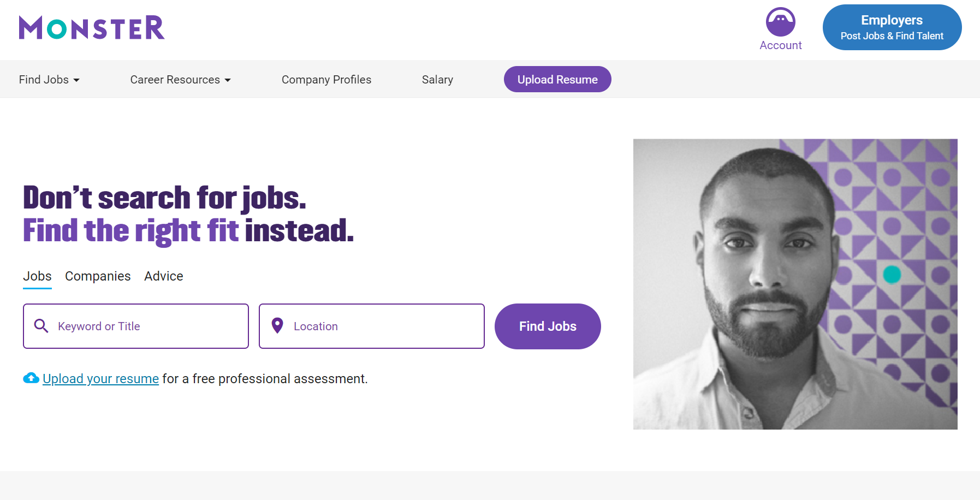Click the Find Jobs button

(548, 326)
